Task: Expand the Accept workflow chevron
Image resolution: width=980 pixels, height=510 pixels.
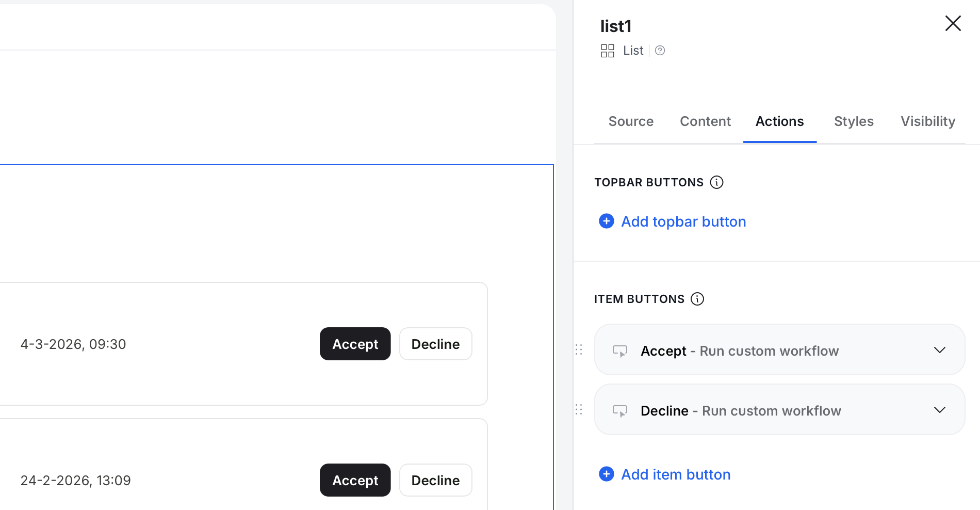Action: coord(939,350)
